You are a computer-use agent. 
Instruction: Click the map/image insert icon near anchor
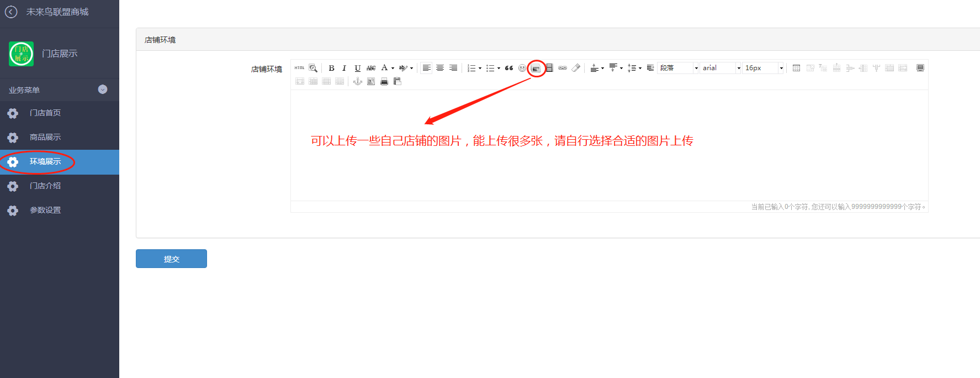tap(371, 81)
